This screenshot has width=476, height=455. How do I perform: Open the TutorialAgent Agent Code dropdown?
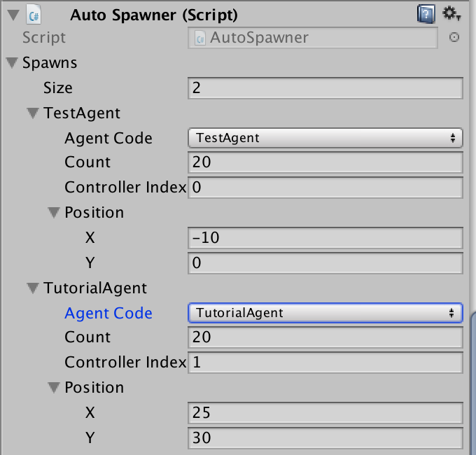click(x=325, y=313)
